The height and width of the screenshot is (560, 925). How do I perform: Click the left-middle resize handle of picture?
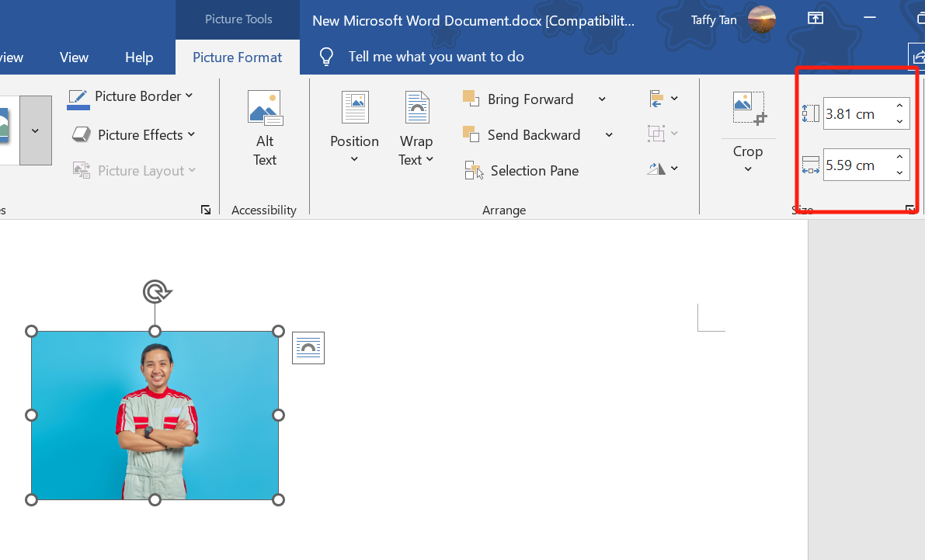[31, 416]
